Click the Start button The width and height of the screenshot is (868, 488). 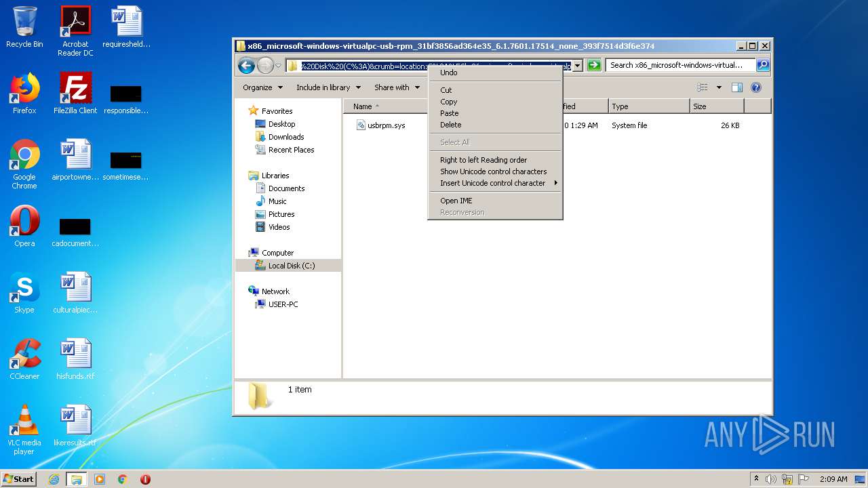click(18, 479)
